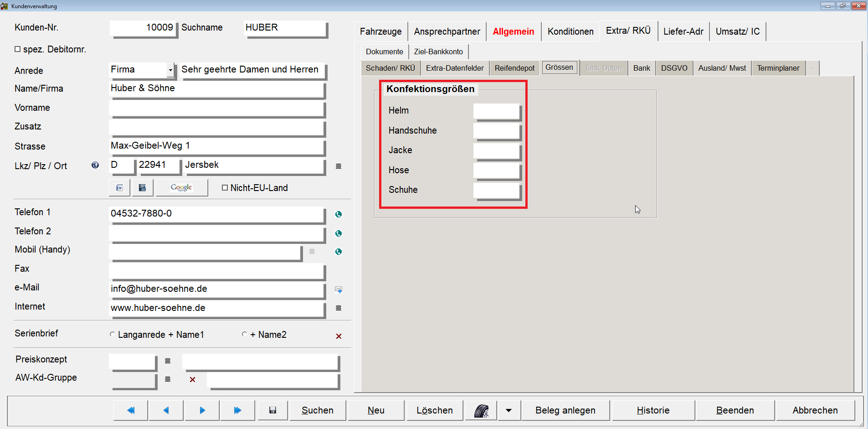Select the Langanrede + Name1 radio option
868x429 pixels.
[112, 334]
